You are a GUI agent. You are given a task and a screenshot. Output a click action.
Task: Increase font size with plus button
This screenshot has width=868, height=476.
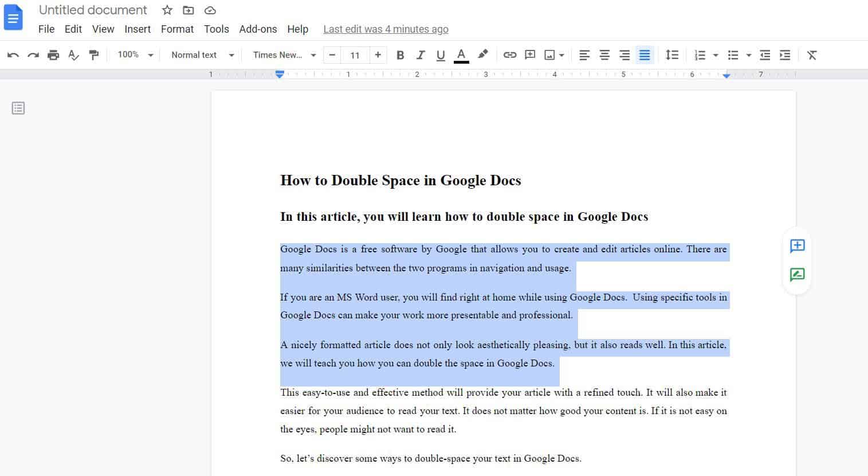[x=378, y=55]
